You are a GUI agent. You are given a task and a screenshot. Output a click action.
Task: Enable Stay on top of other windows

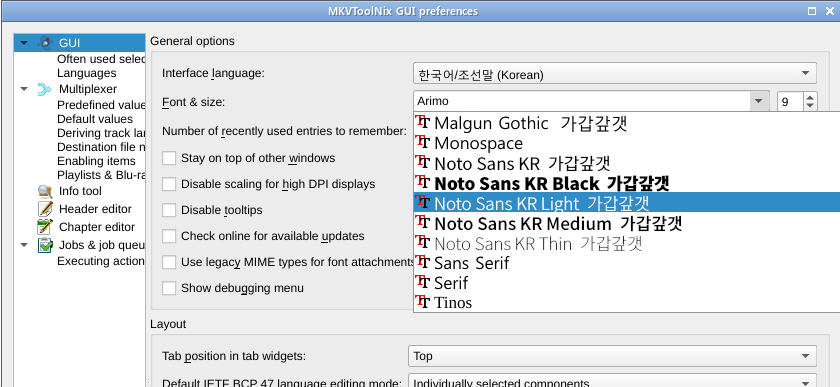[169, 158]
